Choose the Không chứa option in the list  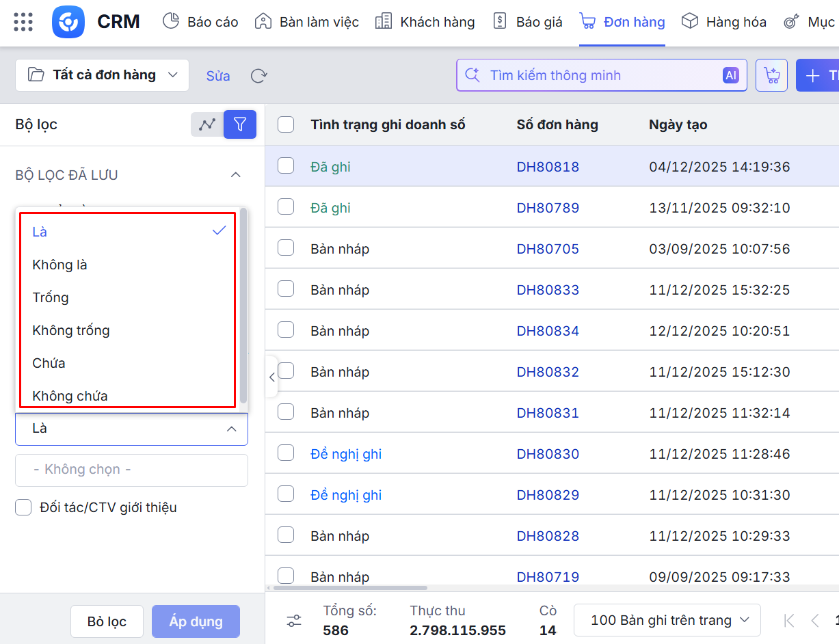click(x=70, y=396)
